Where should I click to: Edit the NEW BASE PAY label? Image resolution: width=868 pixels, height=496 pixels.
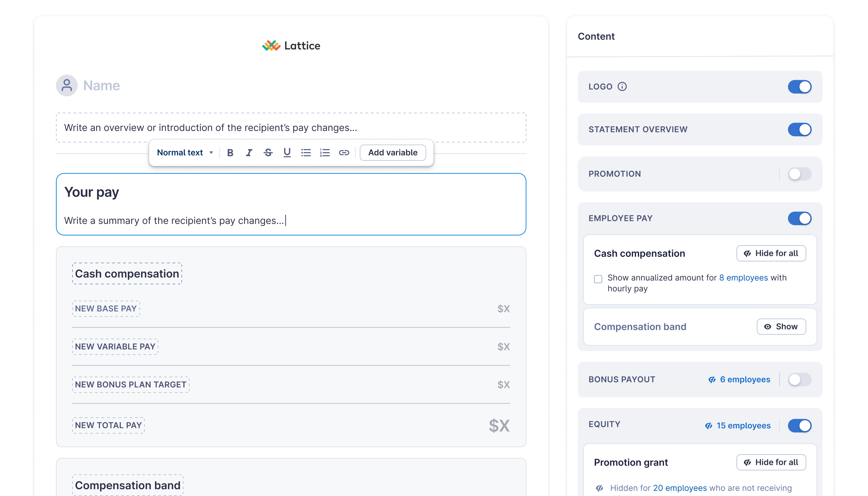tap(106, 309)
